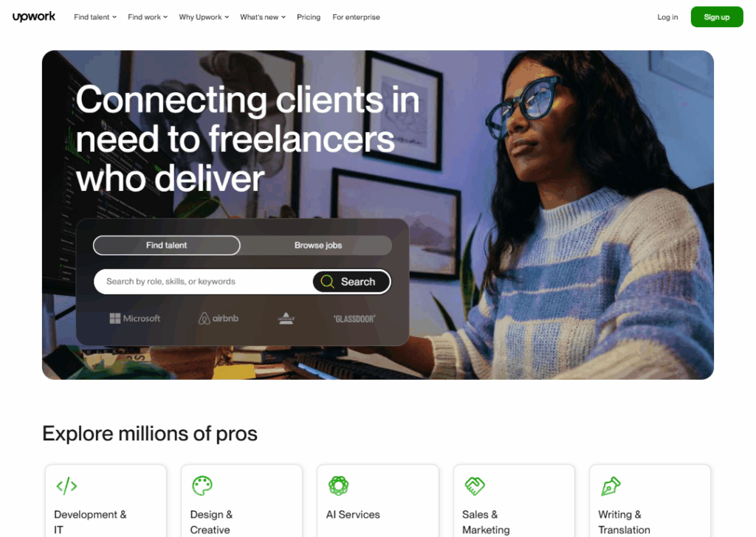The width and height of the screenshot is (756, 537).
Task: Click the Writing & Translation pen icon
Action: coord(611,485)
